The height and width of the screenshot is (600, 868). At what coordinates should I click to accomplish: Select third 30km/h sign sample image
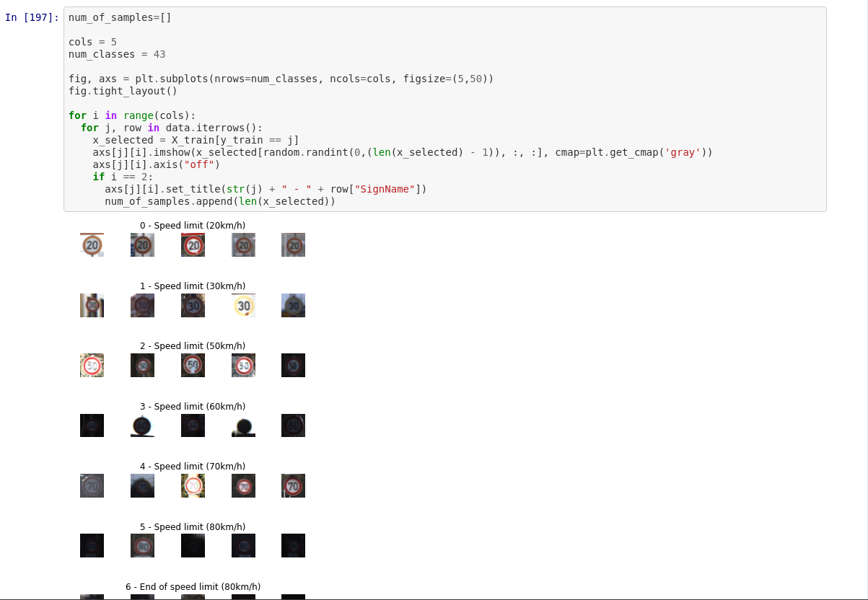tap(193, 305)
